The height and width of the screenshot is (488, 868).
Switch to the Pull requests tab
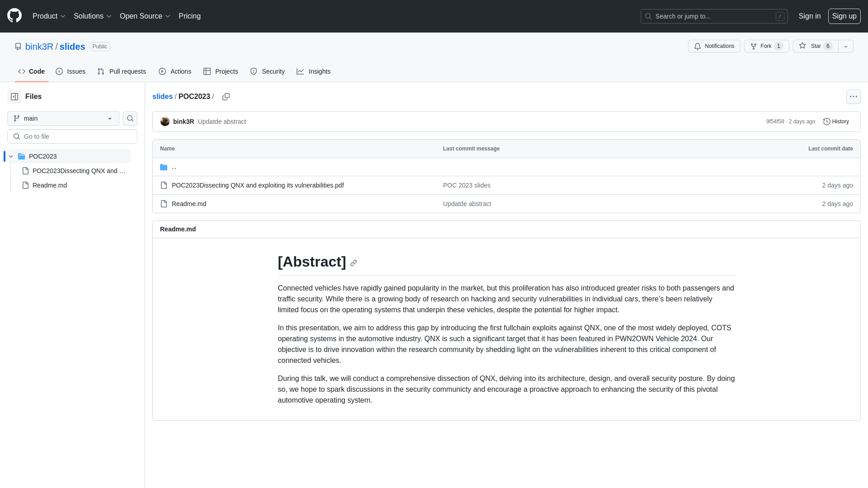[122, 71]
